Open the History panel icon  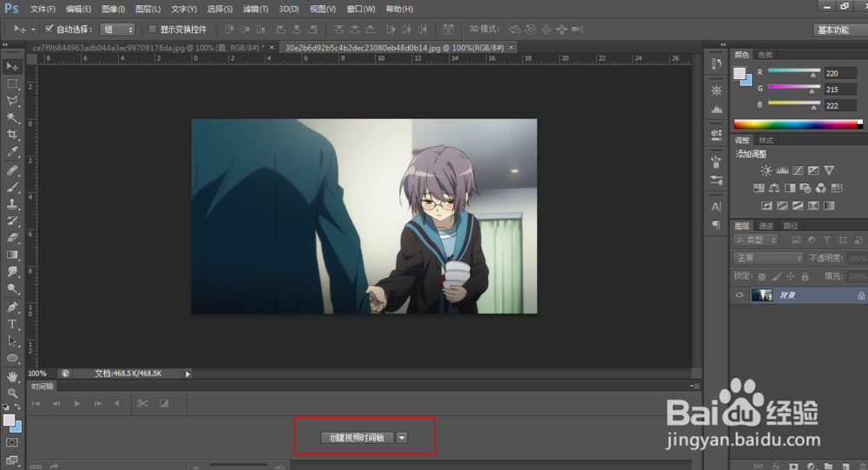[x=716, y=63]
